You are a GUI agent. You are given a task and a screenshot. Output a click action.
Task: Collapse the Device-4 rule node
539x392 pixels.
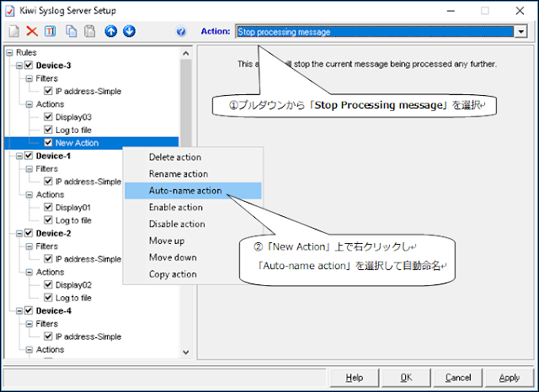19,311
